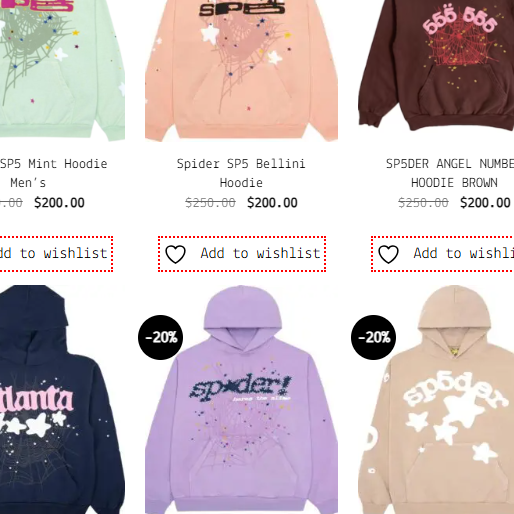Screen dimensions: 514x514
Task: Click the $200.00 price of the Bellini Hoodie
Action: coord(272,203)
